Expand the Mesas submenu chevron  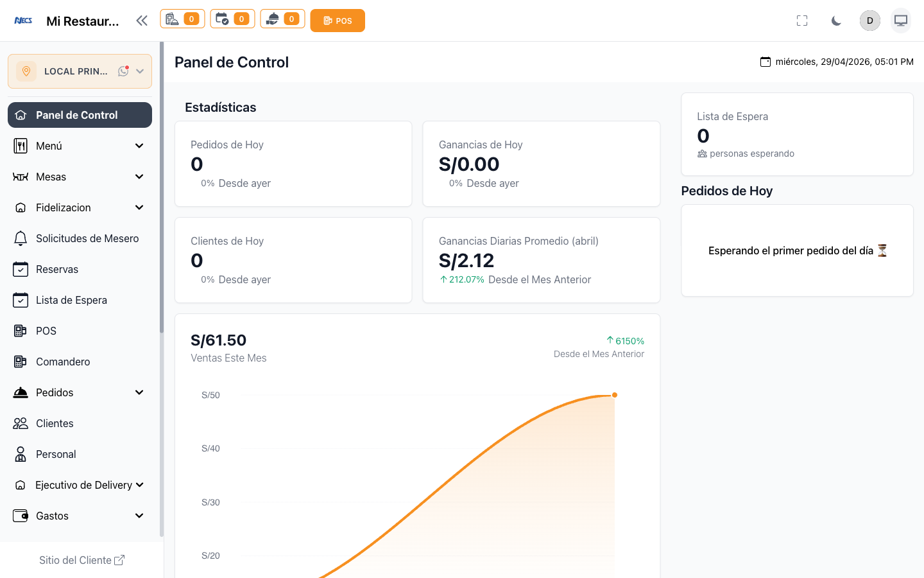[x=139, y=177]
